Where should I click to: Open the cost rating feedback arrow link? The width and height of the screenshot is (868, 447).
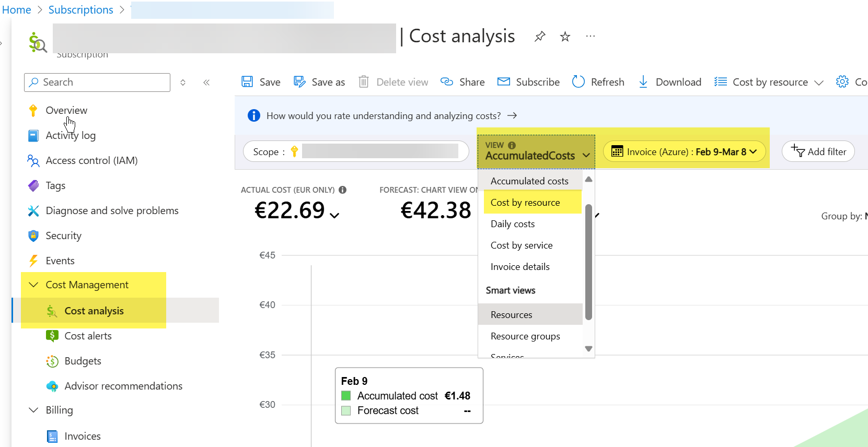512,115
